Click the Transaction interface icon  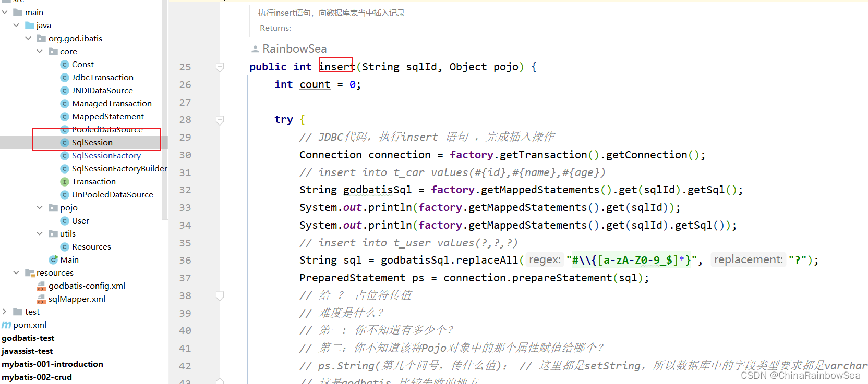pos(65,181)
